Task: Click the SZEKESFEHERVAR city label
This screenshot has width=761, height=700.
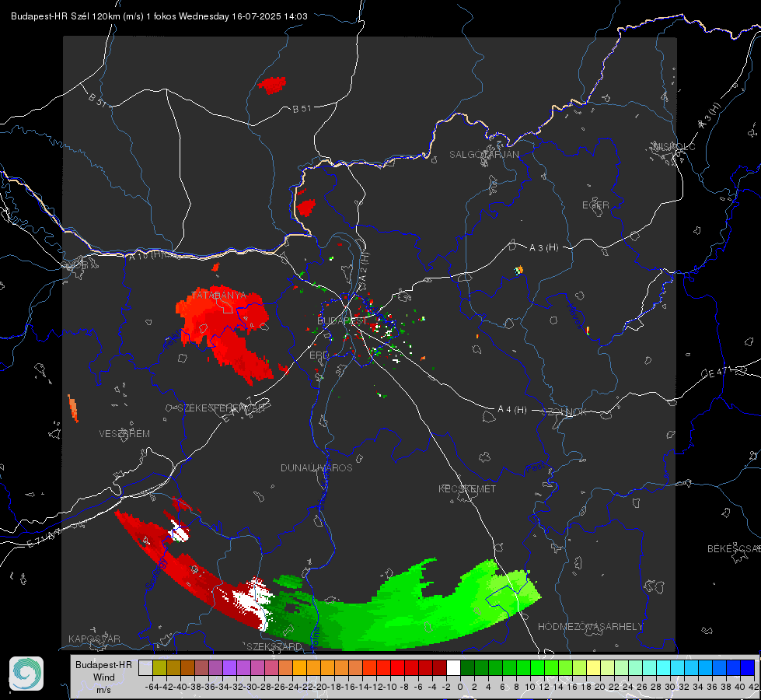Action: click(x=222, y=408)
